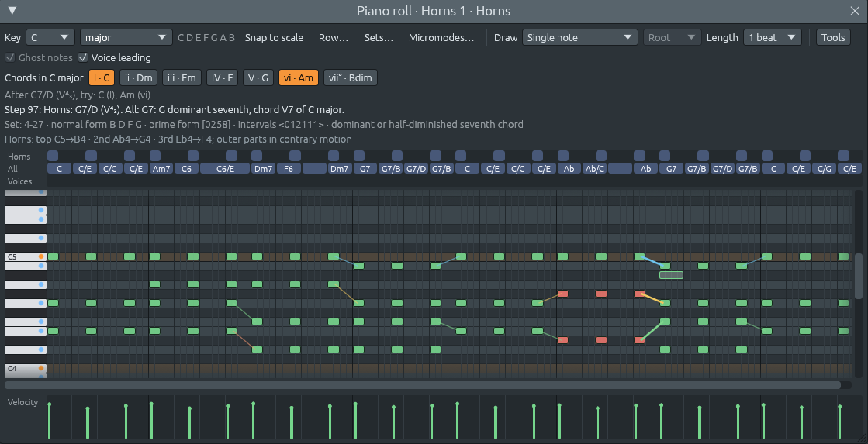
Task: Click the C6 chord label in the All row
Action: click(x=186, y=169)
